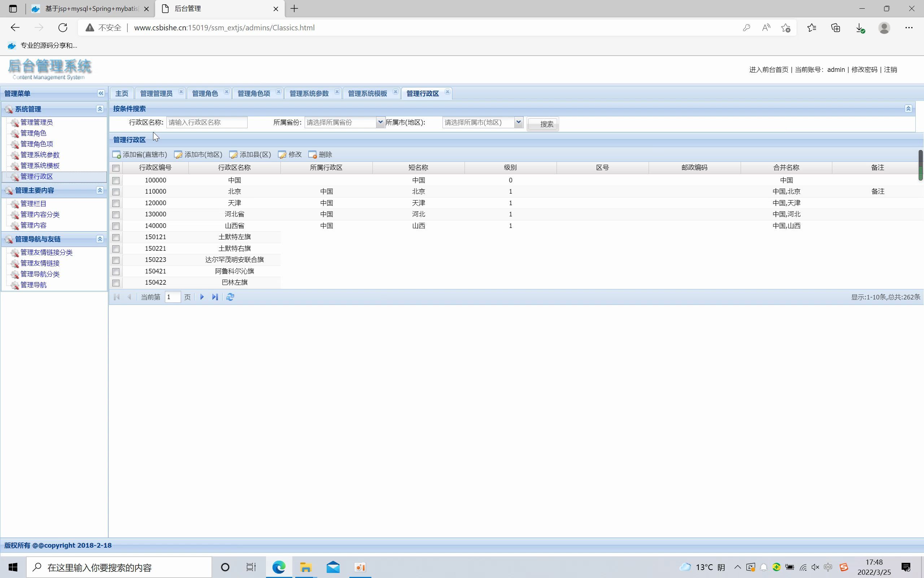This screenshot has width=924, height=578.
Task: Open the notification center icon
Action: [x=906, y=567]
